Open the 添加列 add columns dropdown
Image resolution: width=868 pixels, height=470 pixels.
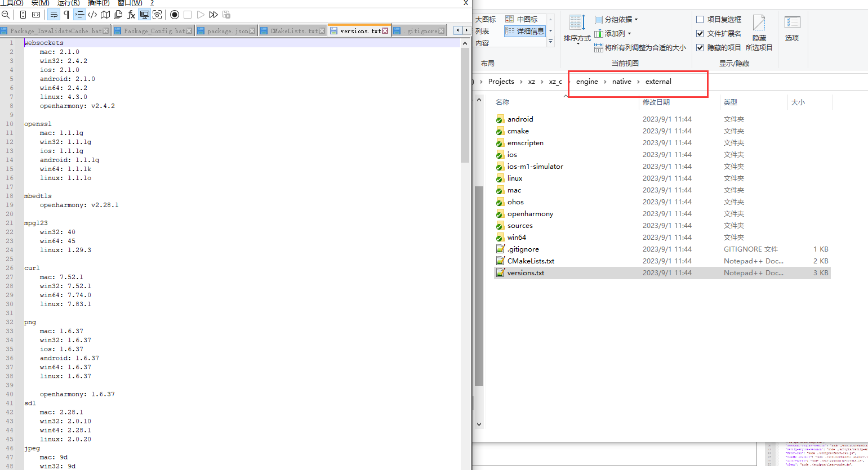click(613, 33)
